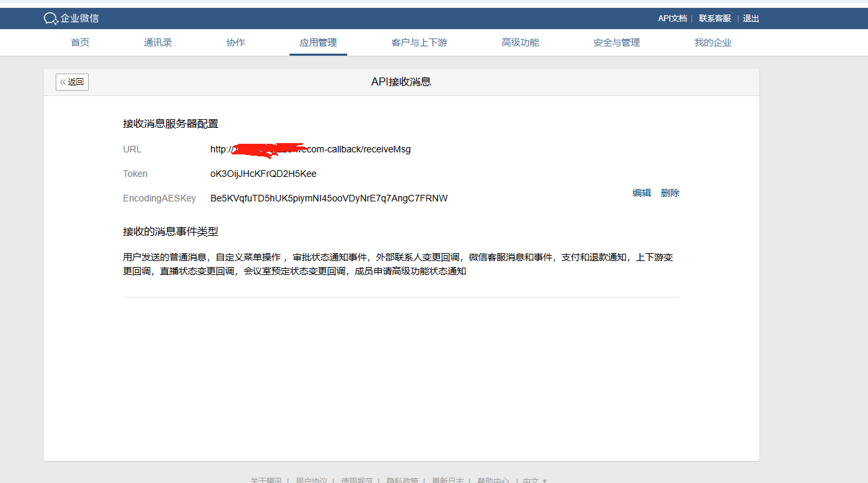Contact customer service via 联系客服
868x483 pixels.
coord(714,18)
